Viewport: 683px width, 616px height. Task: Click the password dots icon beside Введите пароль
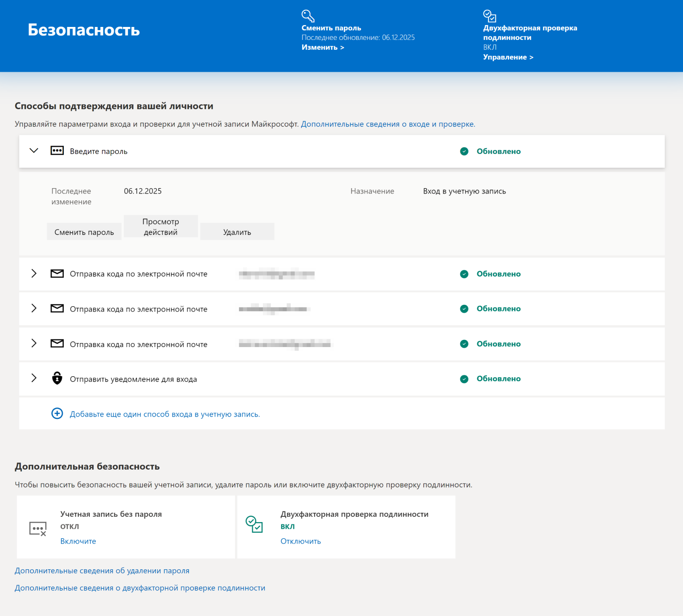pos(57,151)
